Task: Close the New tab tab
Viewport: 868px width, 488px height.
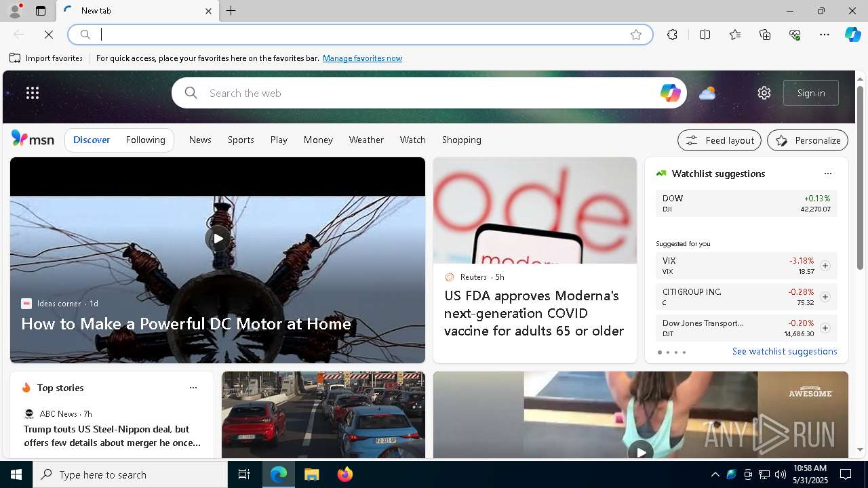Action: (208, 11)
